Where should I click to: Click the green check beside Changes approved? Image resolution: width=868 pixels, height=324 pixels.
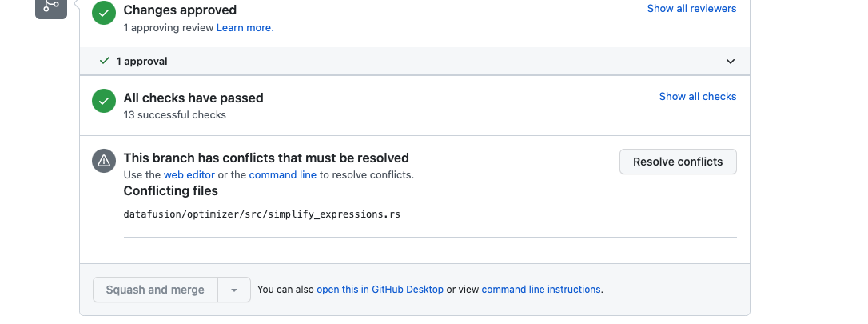click(104, 13)
